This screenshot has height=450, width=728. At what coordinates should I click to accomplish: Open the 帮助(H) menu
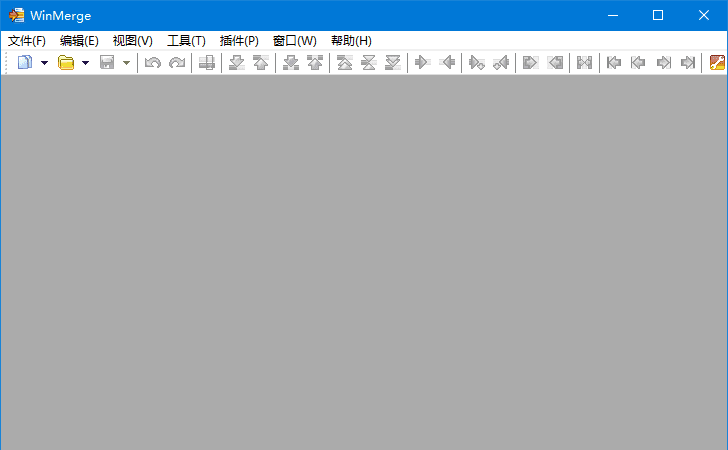tap(351, 41)
